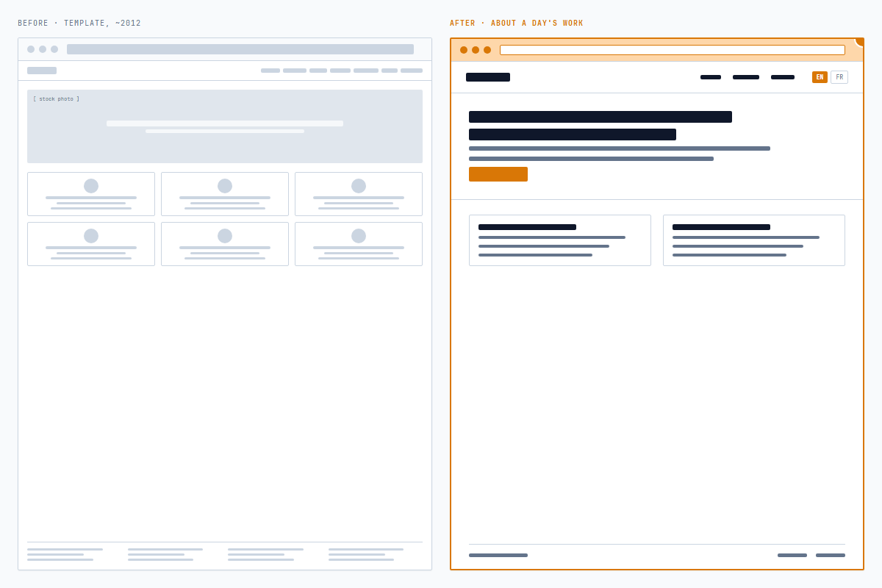Screen dimensions: 882x588
Task: Click the first card in the after two-card row
Action: (560, 240)
